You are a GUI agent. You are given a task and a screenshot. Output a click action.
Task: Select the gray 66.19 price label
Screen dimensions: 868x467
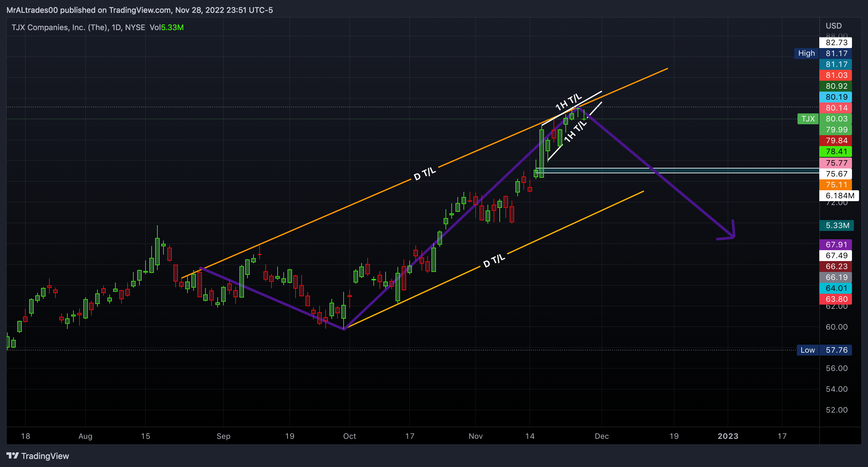point(836,277)
